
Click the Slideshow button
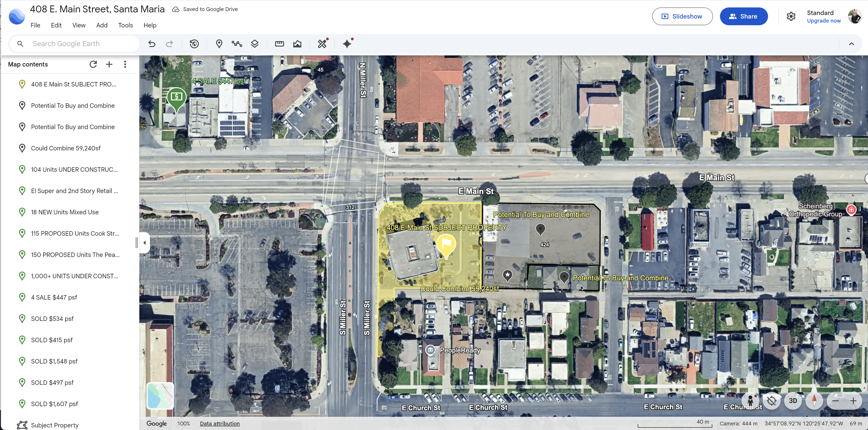682,16
